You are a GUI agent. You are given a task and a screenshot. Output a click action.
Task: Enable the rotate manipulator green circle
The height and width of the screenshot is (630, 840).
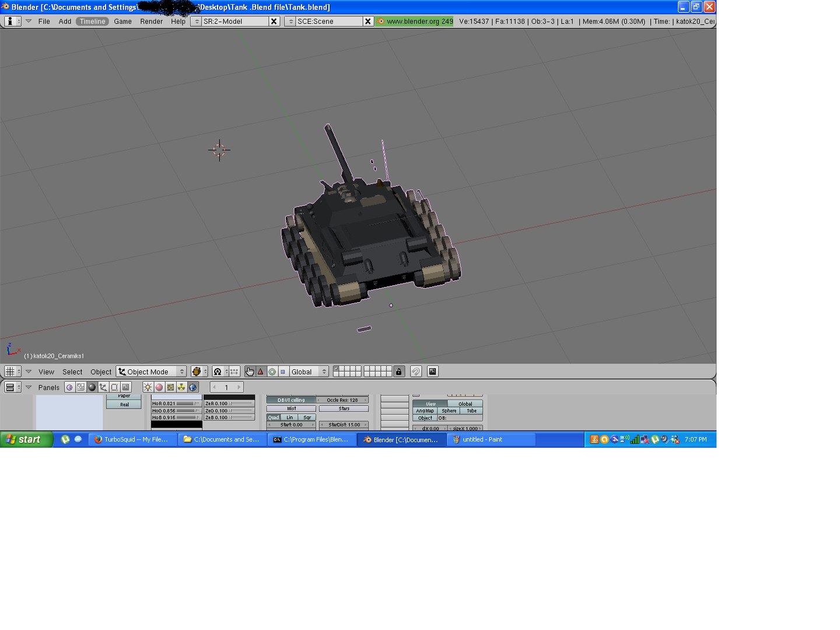(x=272, y=372)
